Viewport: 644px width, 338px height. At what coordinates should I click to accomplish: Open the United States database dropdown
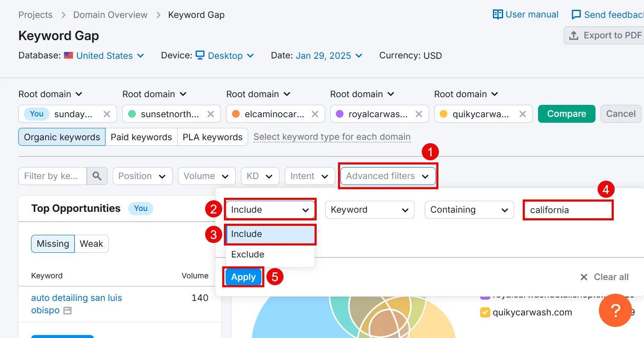110,55
